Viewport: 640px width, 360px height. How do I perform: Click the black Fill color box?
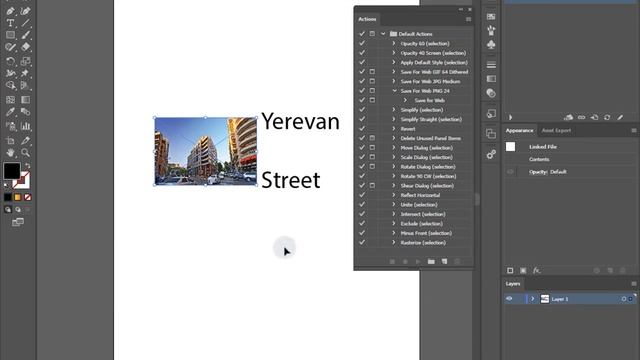(12, 171)
